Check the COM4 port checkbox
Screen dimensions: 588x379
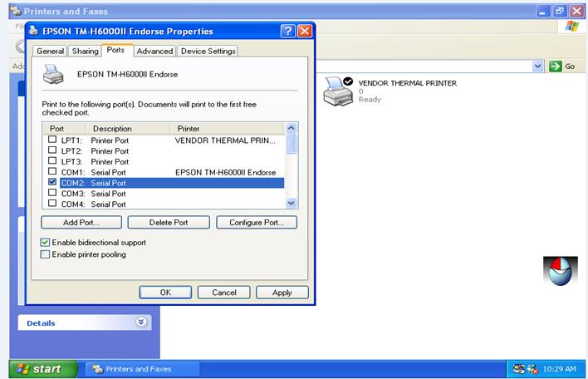[x=52, y=203]
